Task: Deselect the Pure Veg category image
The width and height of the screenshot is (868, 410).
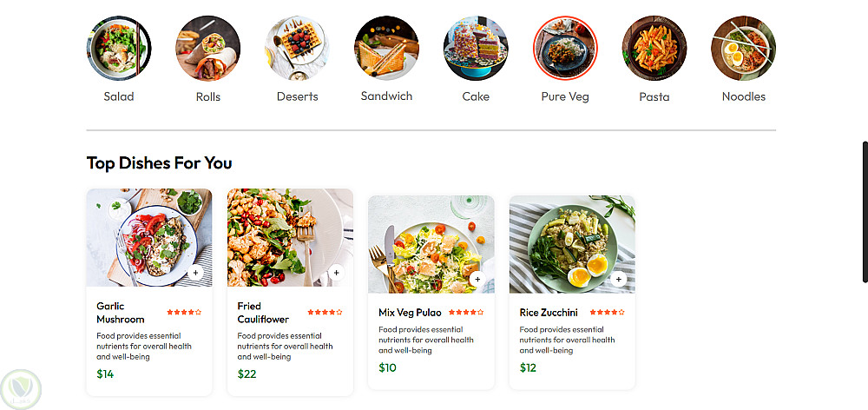Action: pyautogui.click(x=565, y=48)
